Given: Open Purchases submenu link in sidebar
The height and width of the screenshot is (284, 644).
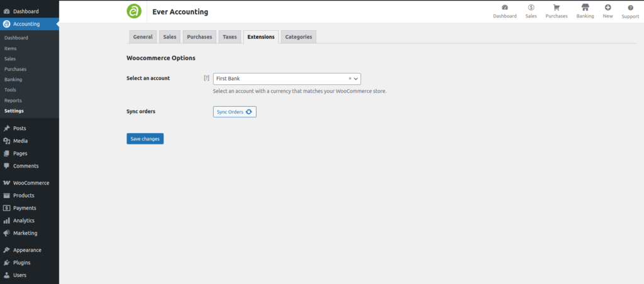Looking at the screenshot, I should click(15, 69).
